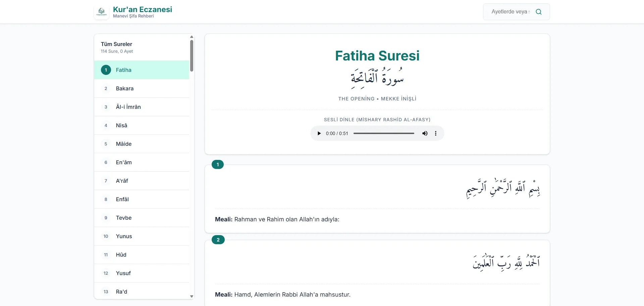The height and width of the screenshot is (306, 644).
Task: Mute the audio player volume
Action: click(x=425, y=133)
